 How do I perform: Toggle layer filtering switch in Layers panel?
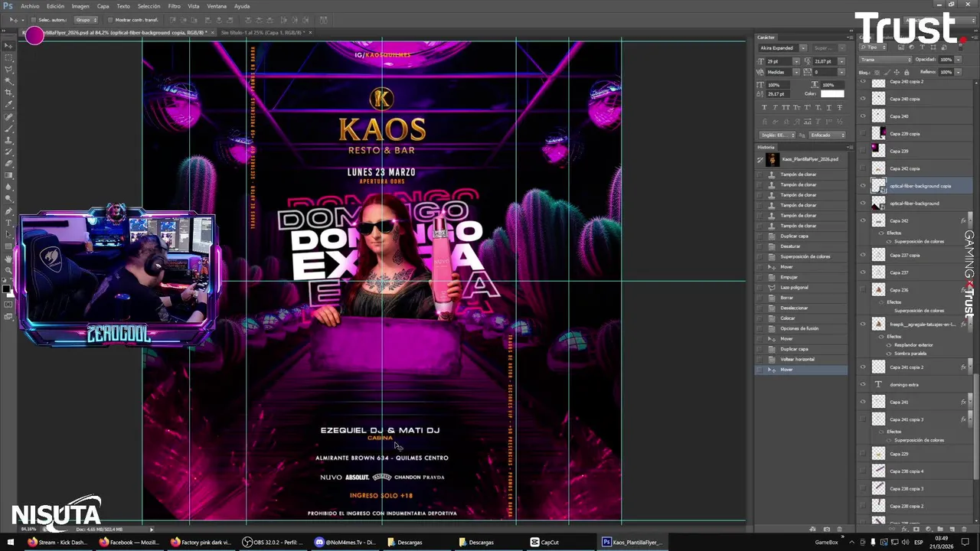[x=961, y=47]
